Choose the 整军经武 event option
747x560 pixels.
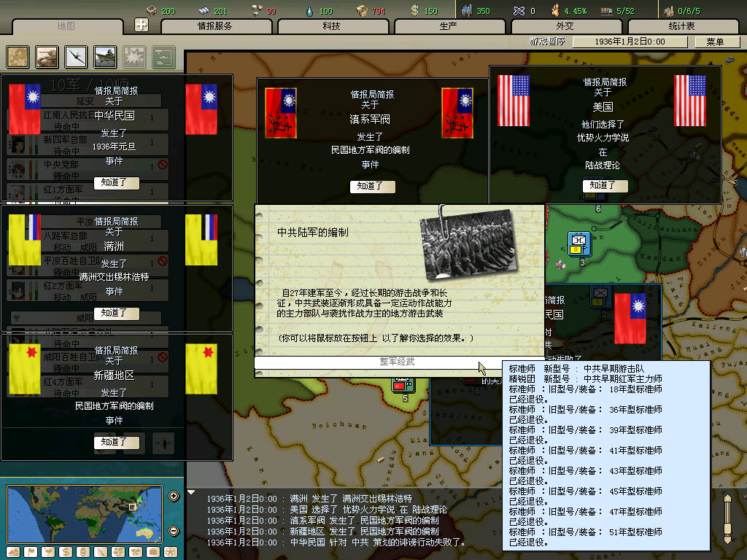398,362
